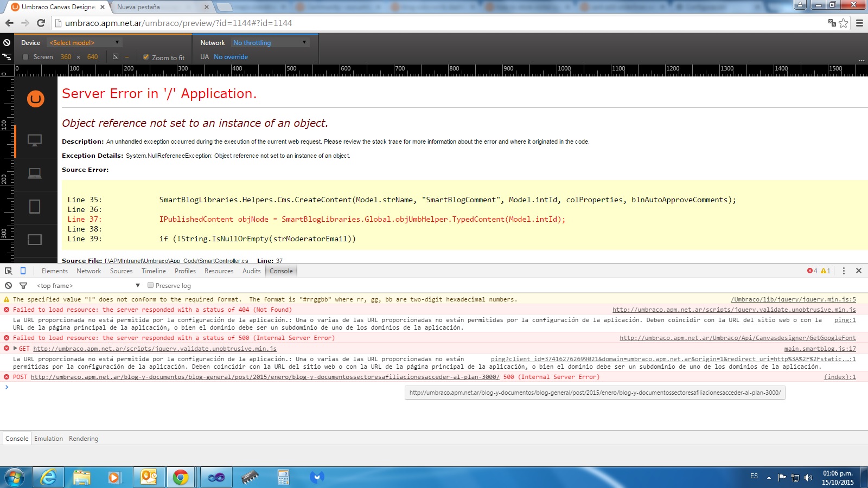
Task: Open Internet Explorer from the taskbar
Action: click(x=48, y=477)
